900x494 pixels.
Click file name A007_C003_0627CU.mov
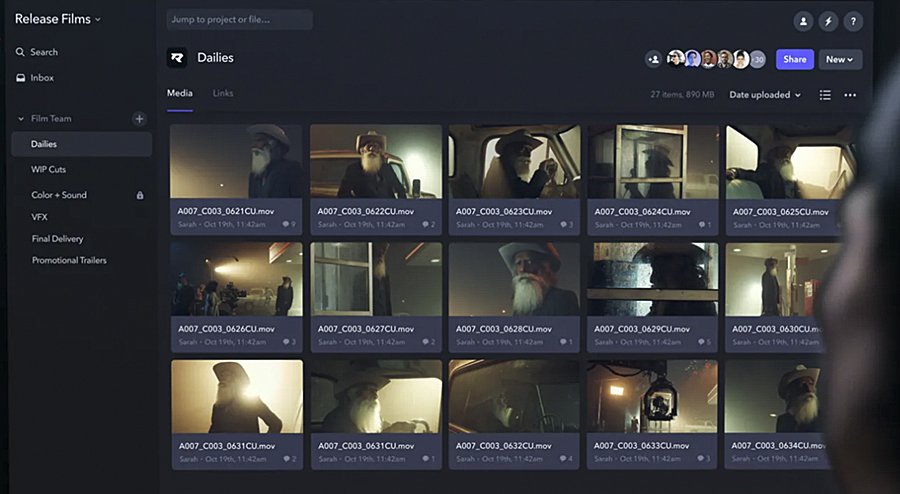point(366,329)
